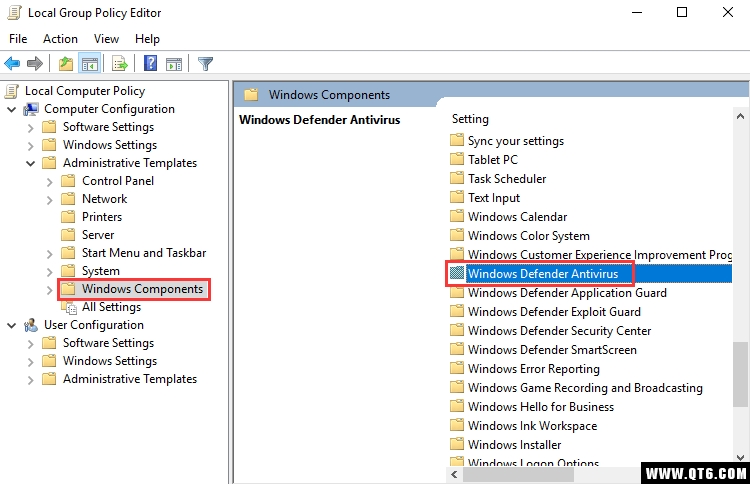750x484 pixels.
Task: Select Windows Defender Security Center
Action: click(560, 331)
